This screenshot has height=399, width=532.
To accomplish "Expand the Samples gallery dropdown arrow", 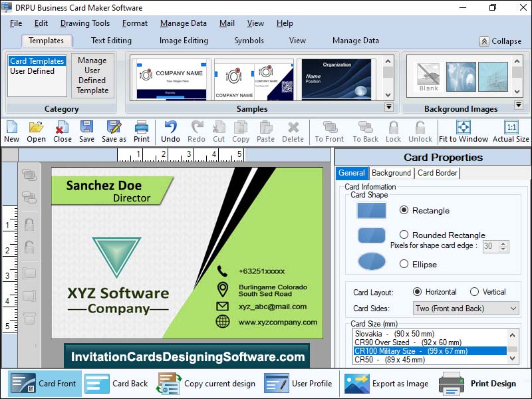I will pyautogui.click(x=388, y=106).
